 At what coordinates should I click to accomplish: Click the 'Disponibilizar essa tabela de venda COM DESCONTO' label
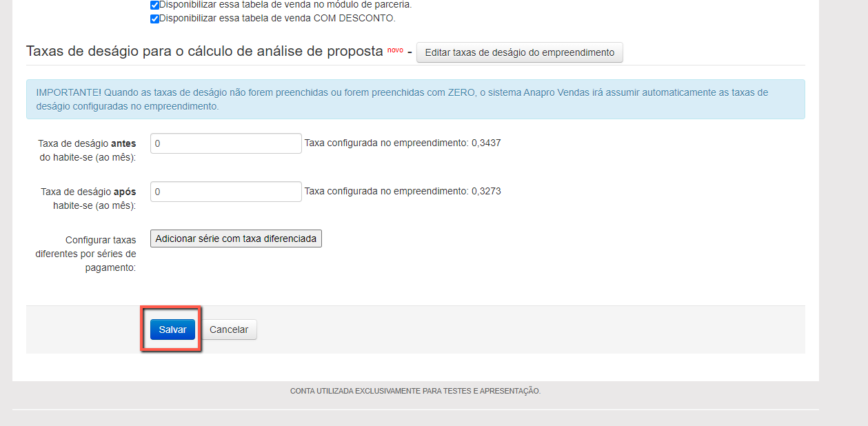tap(277, 19)
